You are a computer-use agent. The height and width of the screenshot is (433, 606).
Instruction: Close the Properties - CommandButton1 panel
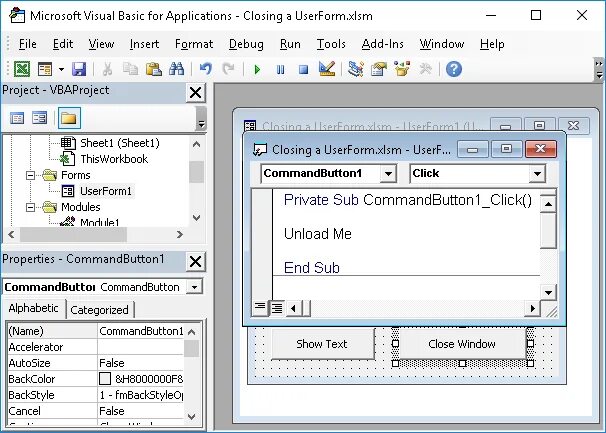[x=196, y=262]
